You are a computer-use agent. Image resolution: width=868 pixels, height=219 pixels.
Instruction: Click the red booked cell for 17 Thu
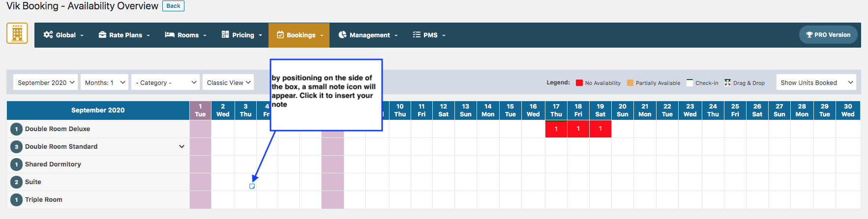click(x=556, y=129)
